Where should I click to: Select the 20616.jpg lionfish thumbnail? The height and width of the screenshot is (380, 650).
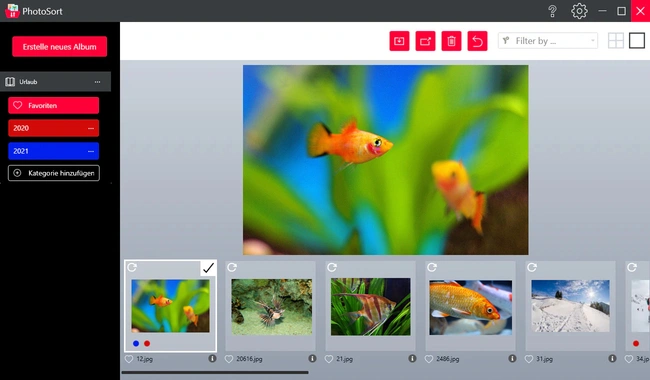click(x=272, y=306)
